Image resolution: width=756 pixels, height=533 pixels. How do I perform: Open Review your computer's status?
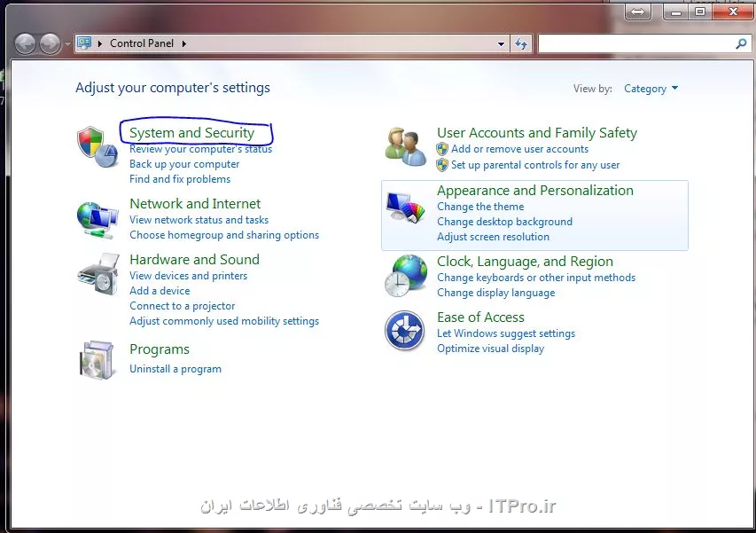pyautogui.click(x=200, y=149)
